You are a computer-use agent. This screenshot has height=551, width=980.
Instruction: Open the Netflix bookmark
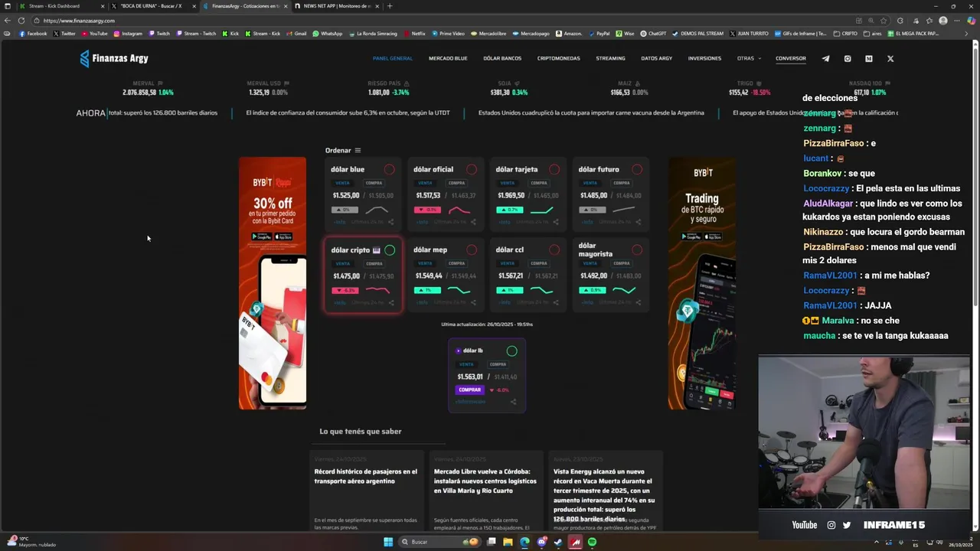pos(414,34)
